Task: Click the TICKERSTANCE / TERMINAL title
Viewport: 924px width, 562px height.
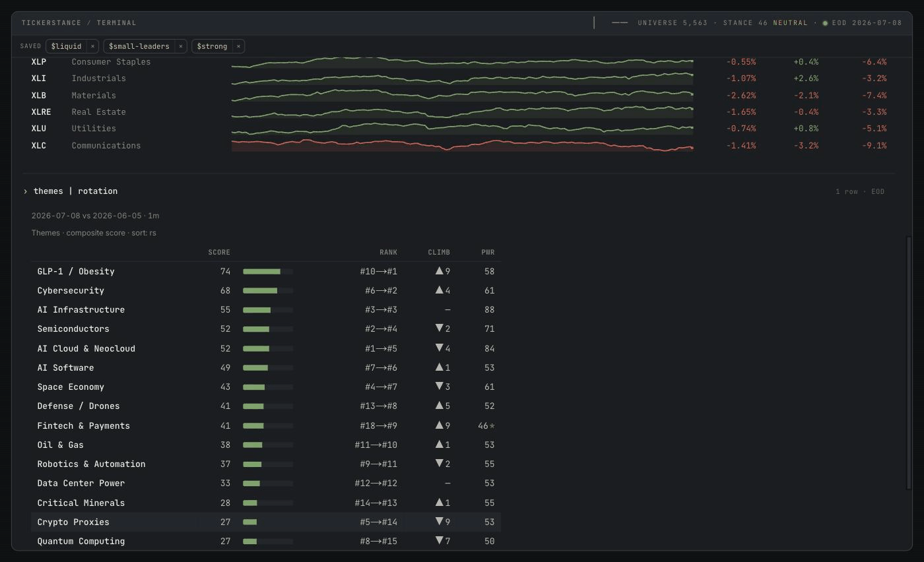Action: 79,23
